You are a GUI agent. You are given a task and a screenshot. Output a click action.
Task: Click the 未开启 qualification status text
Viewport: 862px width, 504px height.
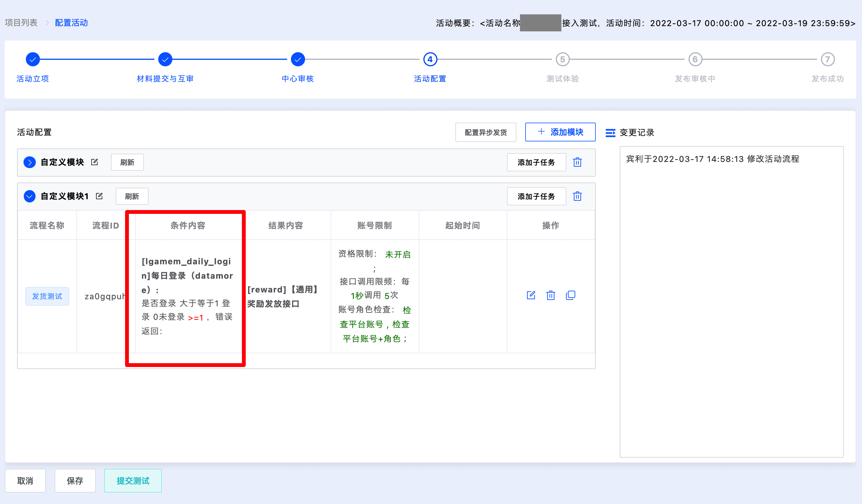pos(398,255)
